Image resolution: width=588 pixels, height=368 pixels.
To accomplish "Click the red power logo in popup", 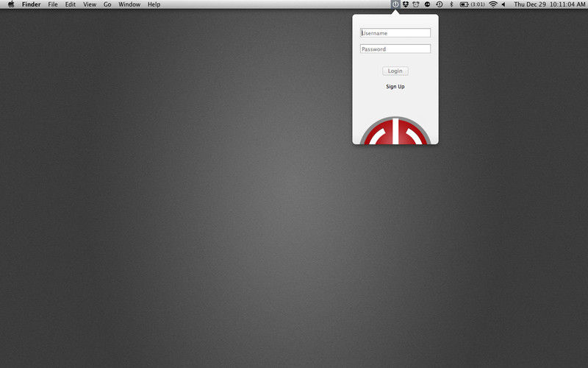I will (x=395, y=131).
